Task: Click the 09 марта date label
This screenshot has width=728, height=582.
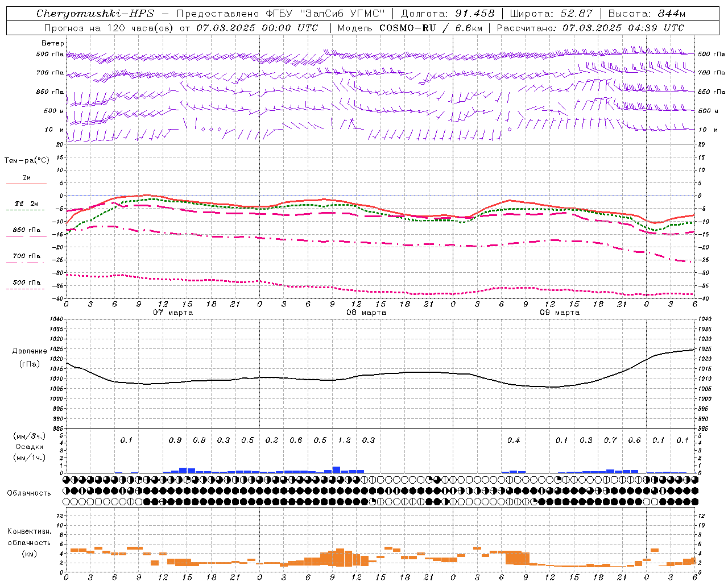Action: (x=560, y=313)
